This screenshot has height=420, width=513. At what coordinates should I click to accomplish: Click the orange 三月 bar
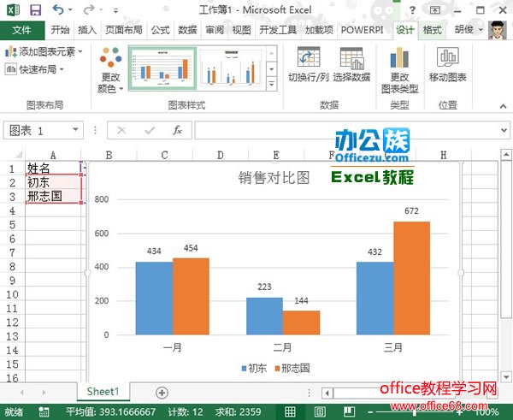(x=411, y=278)
